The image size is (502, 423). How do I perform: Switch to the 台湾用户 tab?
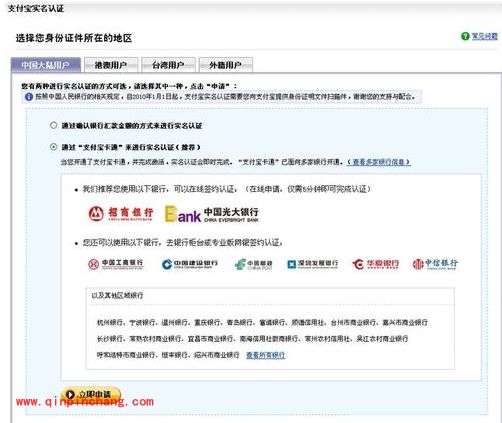point(168,65)
